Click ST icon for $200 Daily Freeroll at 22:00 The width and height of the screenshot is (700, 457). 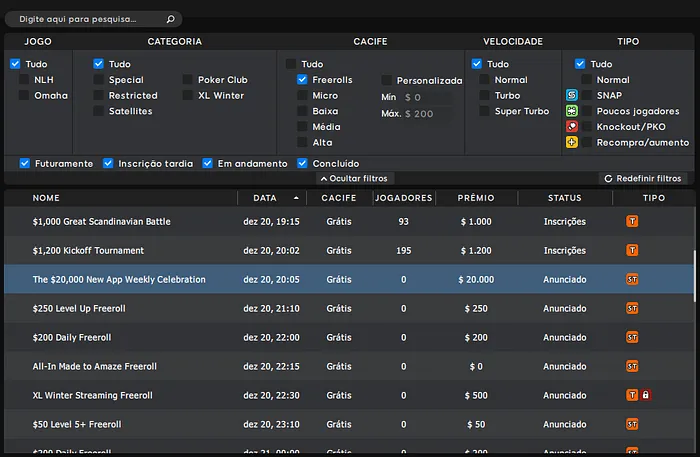(632, 337)
